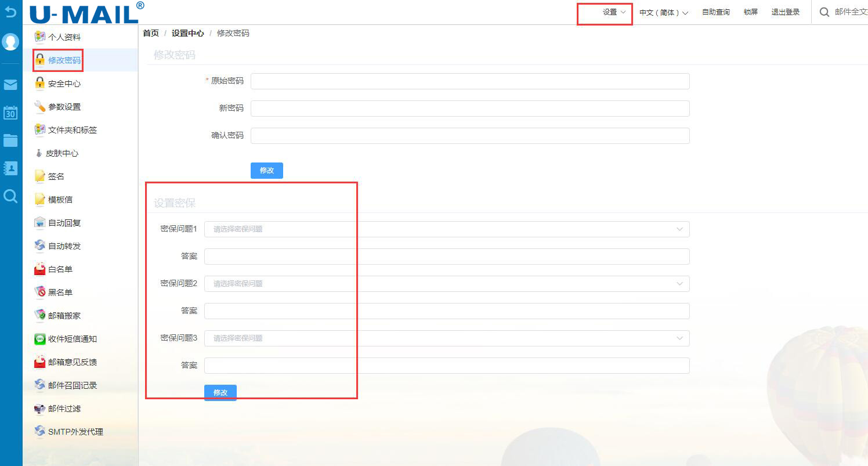Expand the 密保问题1 dropdown
The width and height of the screenshot is (868, 466).
click(x=447, y=229)
